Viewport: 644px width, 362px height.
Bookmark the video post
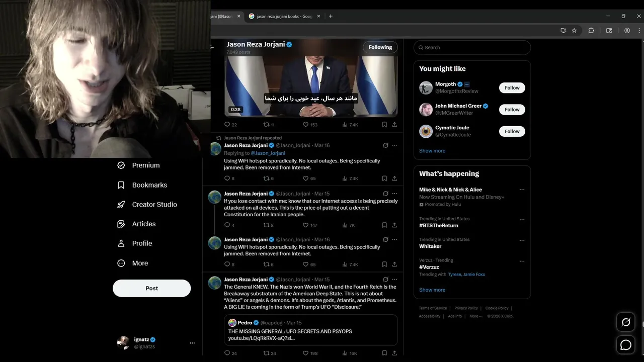[384, 125]
